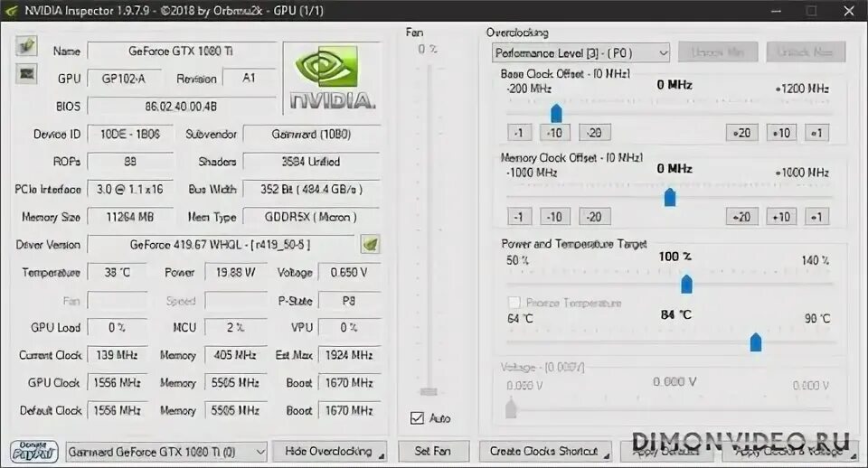The width and height of the screenshot is (868, 468).
Task: Click Memory Clock Offset +20 button
Action: [x=741, y=217]
